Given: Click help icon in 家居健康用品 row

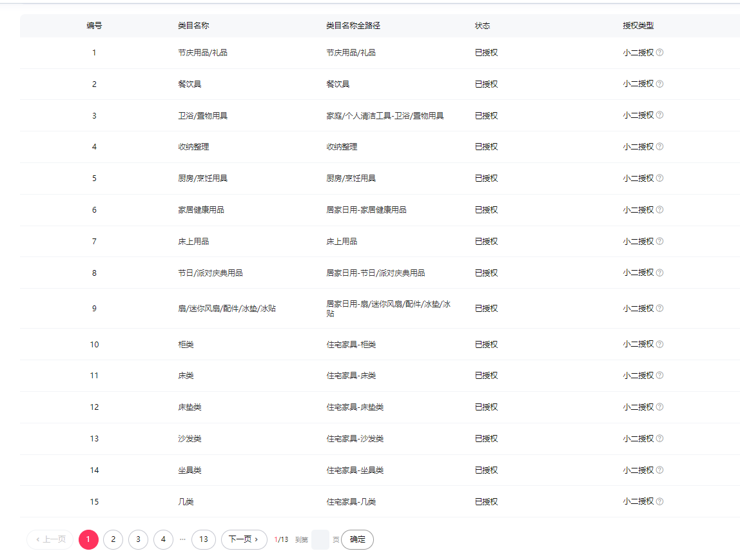Looking at the screenshot, I should (x=659, y=210).
